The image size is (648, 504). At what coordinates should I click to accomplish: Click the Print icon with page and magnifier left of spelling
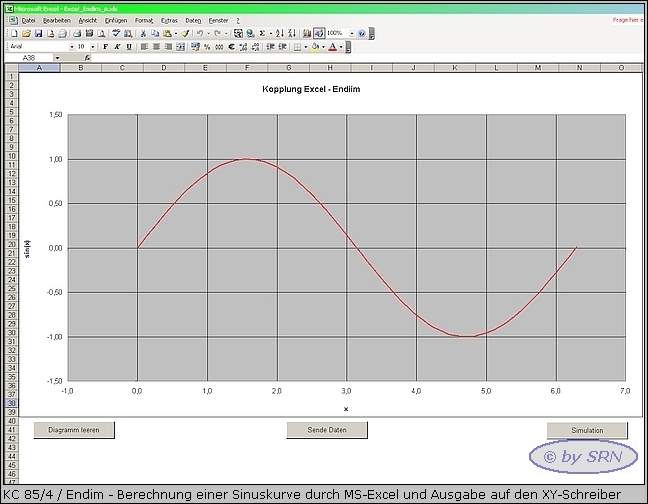[x=101, y=33]
